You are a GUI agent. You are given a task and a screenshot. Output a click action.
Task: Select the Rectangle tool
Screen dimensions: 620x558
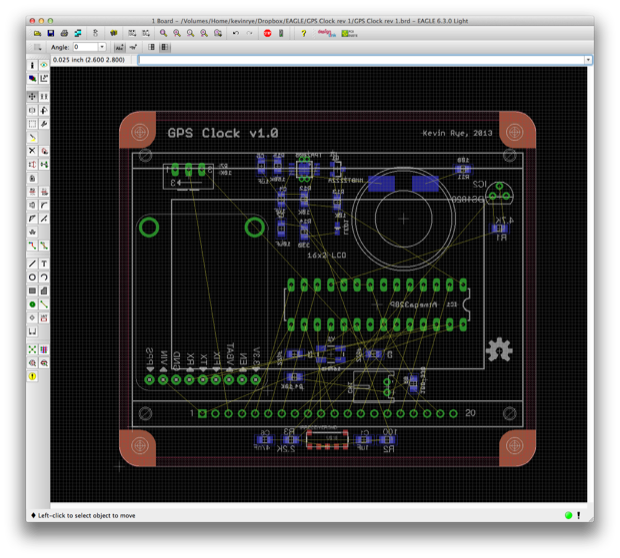pos(32,291)
